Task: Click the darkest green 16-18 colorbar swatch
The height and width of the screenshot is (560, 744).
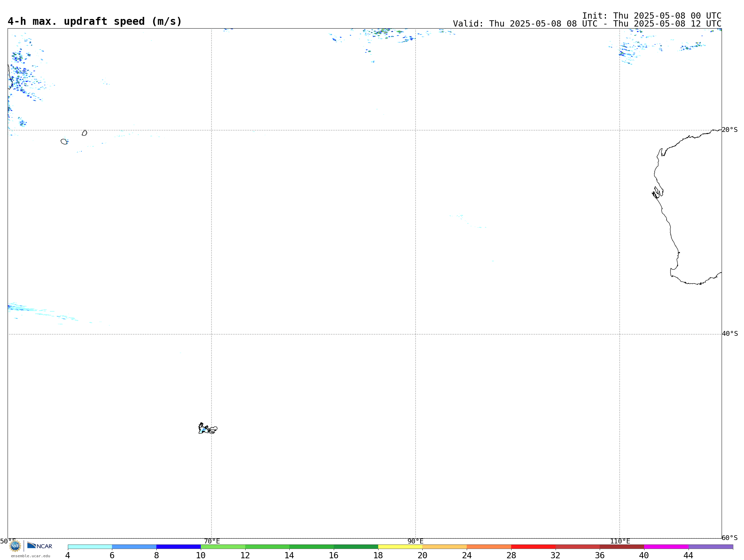Action: tap(356, 547)
